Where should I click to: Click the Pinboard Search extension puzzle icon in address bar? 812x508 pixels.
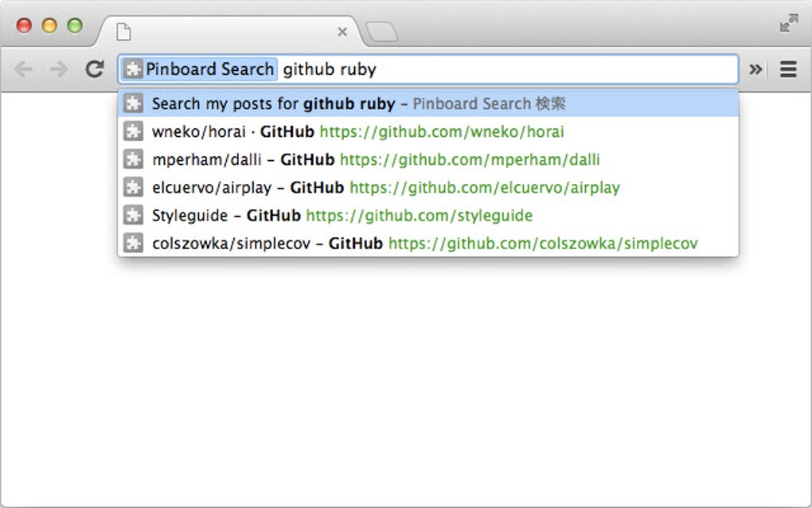pyautogui.click(x=132, y=69)
